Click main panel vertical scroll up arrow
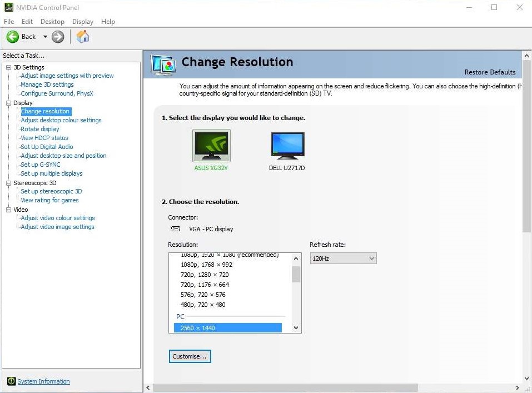The height and width of the screenshot is (393, 532). coord(526,56)
